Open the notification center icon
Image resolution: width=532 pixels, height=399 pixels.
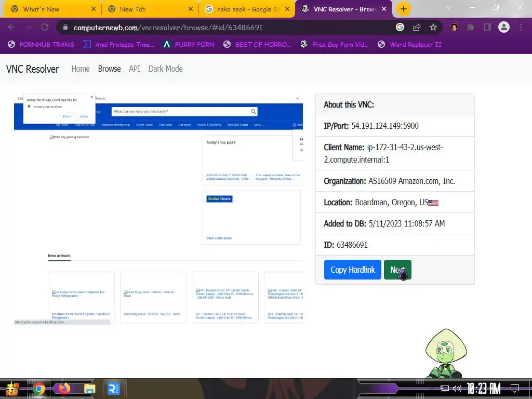(515, 389)
